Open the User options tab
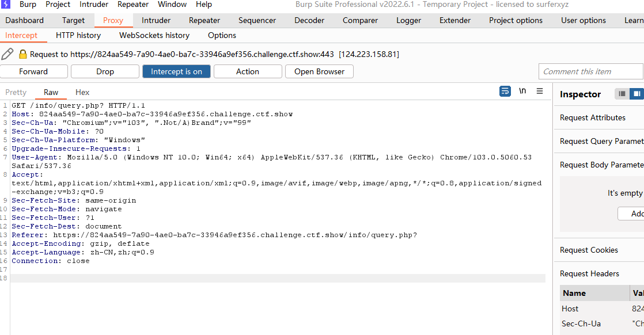 (584, 21)
